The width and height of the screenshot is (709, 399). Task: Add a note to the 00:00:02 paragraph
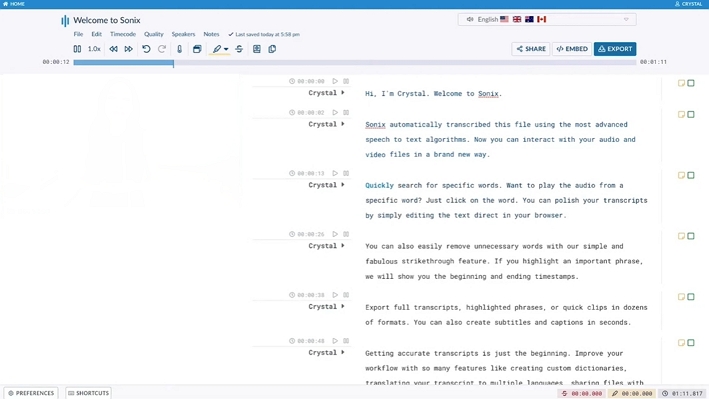pos(681,114)
